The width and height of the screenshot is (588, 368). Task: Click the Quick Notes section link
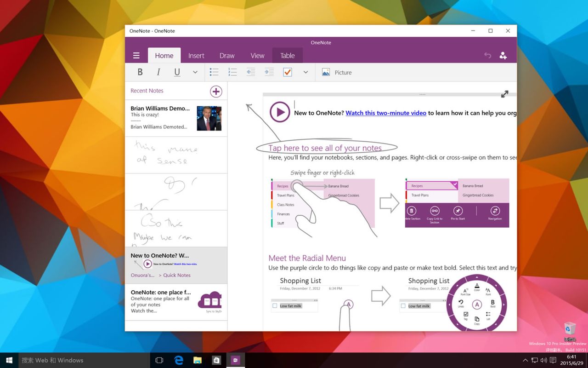(x=177, y=275)
